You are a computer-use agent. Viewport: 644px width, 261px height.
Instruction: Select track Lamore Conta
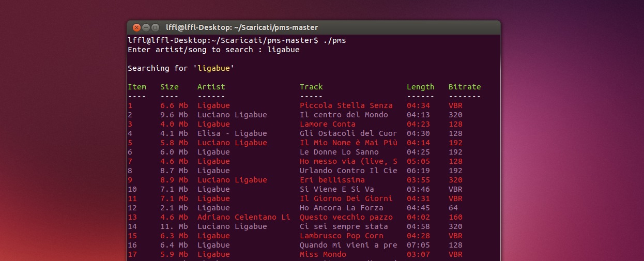pyautogui.click(x=328, y=124)
